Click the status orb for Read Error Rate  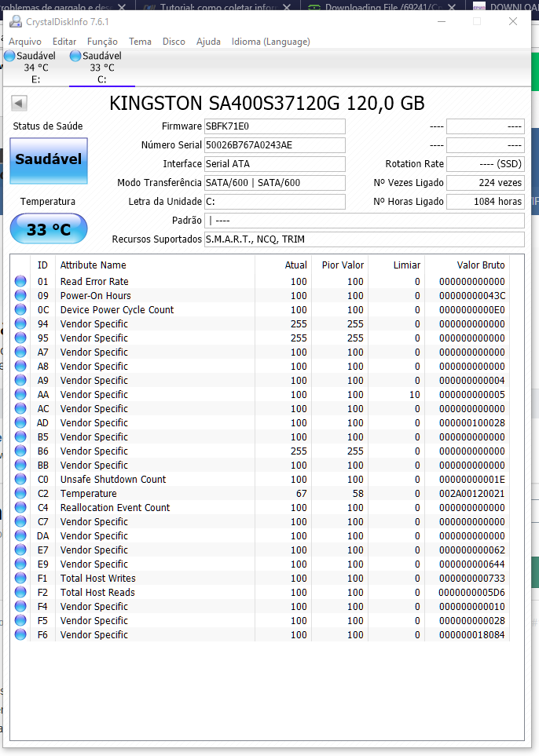[x=20, y=281]
